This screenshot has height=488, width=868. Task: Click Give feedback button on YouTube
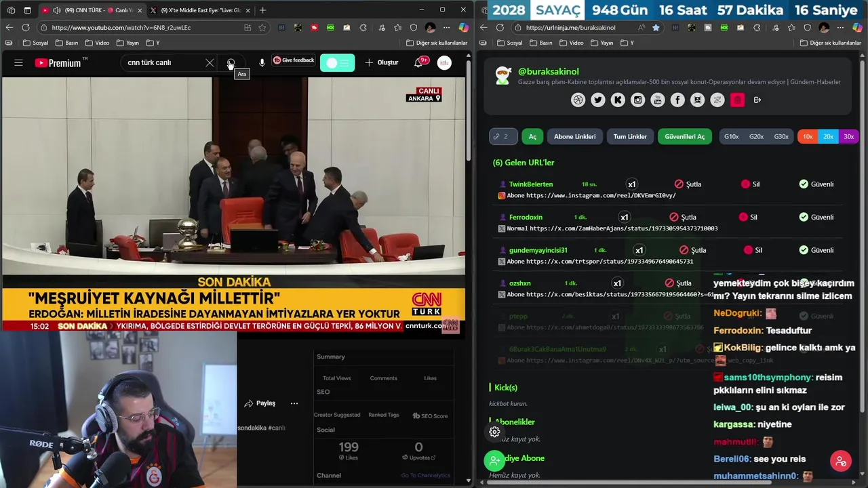tap(294, 60)
